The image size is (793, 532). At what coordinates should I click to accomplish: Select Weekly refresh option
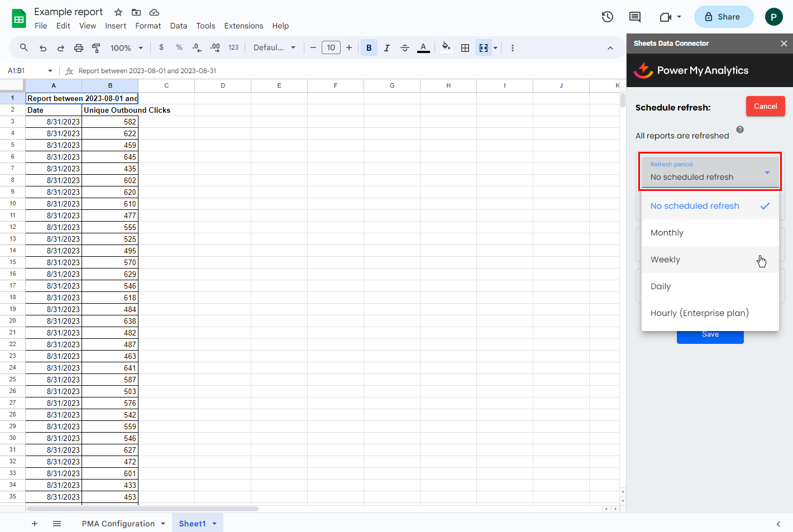click(x=666, y=260)
